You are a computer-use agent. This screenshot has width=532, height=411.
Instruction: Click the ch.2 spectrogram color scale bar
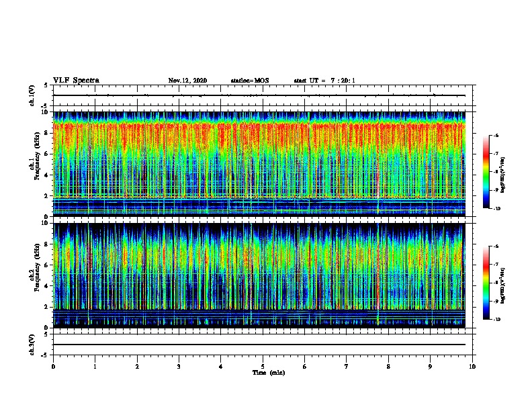point(486,283)
